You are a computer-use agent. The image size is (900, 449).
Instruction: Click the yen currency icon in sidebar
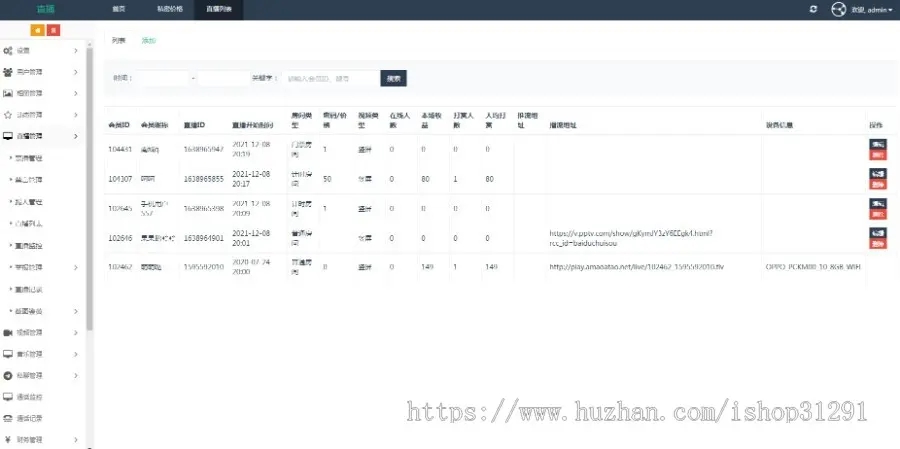8,440
